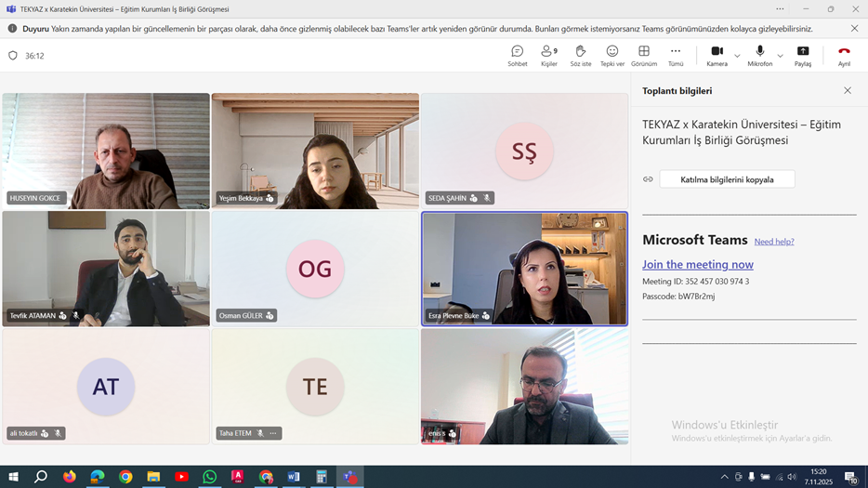Expand the Kamera options arrow
This screenshot has width=868, height=488.
click(x=737, y=56)
